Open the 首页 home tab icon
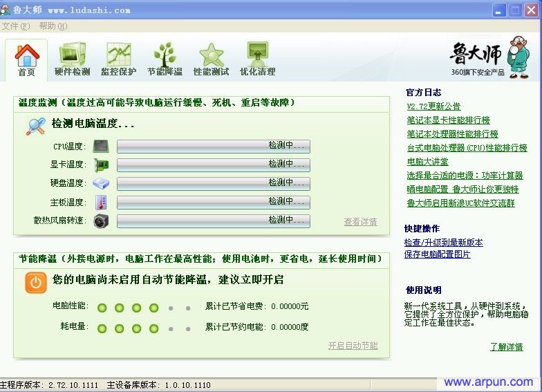Viewport: 542px width, 392px height. tap(26, 55)
